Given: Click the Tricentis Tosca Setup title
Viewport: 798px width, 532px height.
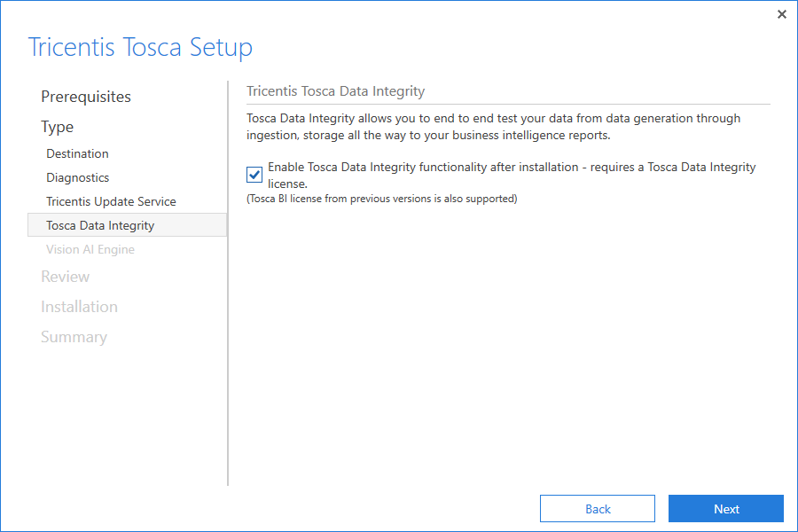Looking at the screenshot, I should (141, 47).
